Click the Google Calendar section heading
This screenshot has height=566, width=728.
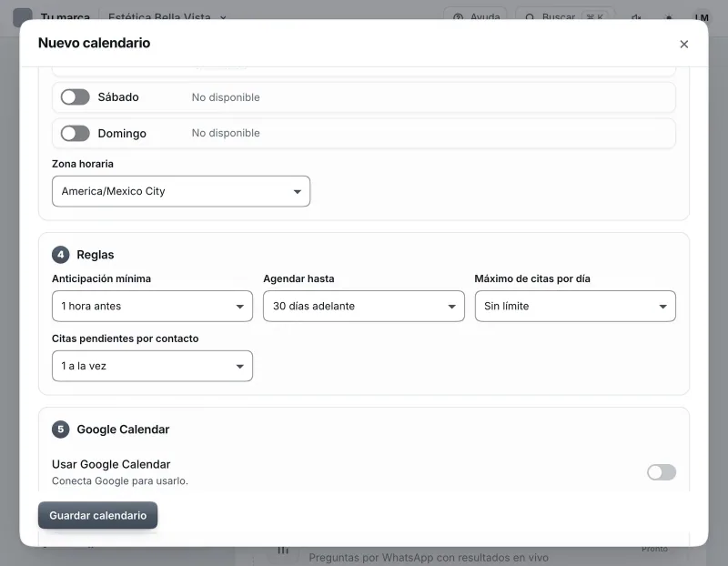coord(123,430)
